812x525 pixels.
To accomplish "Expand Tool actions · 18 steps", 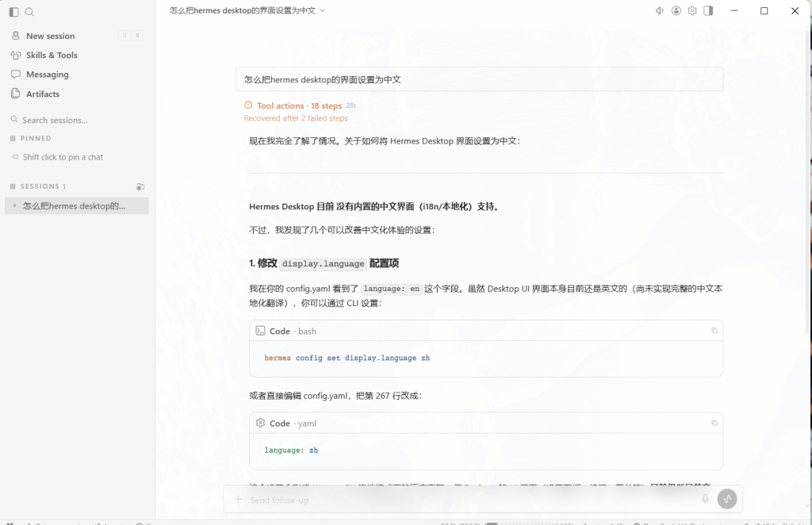I will click(299, 105).
